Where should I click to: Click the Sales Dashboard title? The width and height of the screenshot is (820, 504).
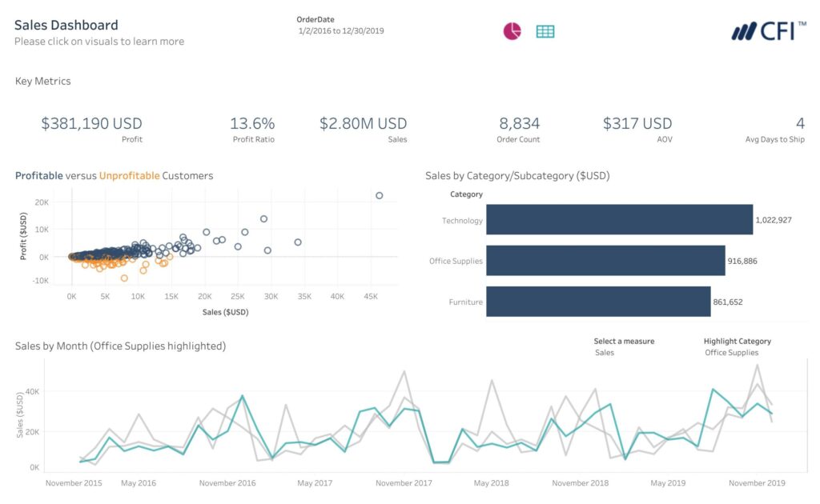point(66,25)
